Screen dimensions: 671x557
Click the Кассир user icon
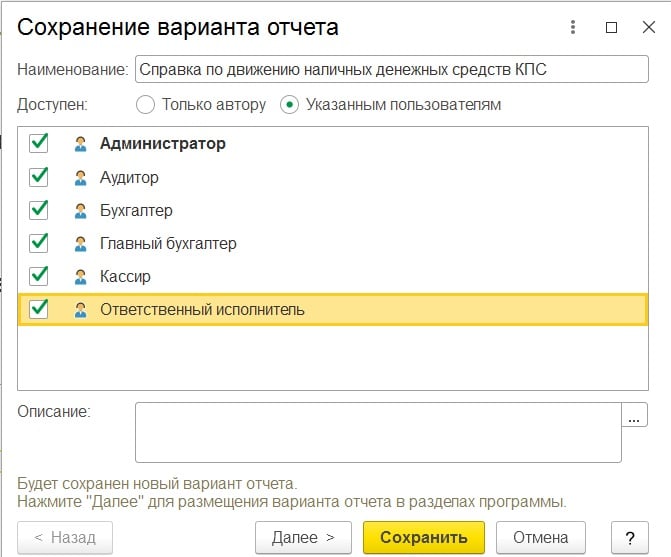click(x=81, y=276)
